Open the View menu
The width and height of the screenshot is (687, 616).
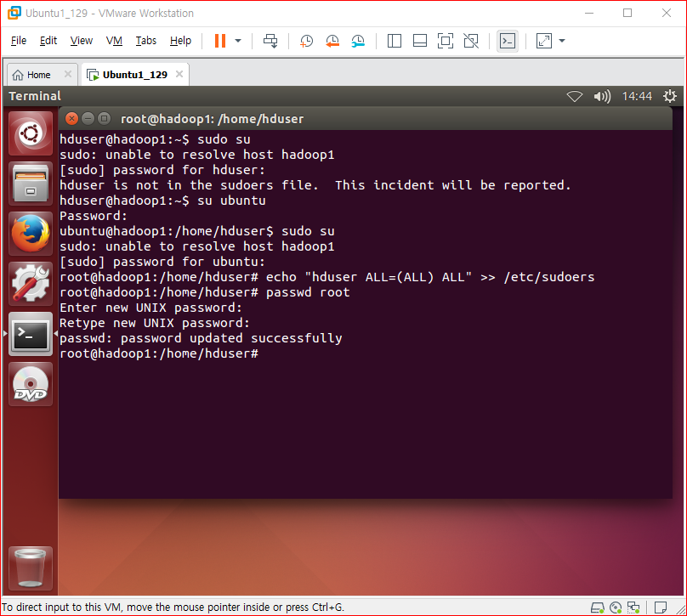82,41
